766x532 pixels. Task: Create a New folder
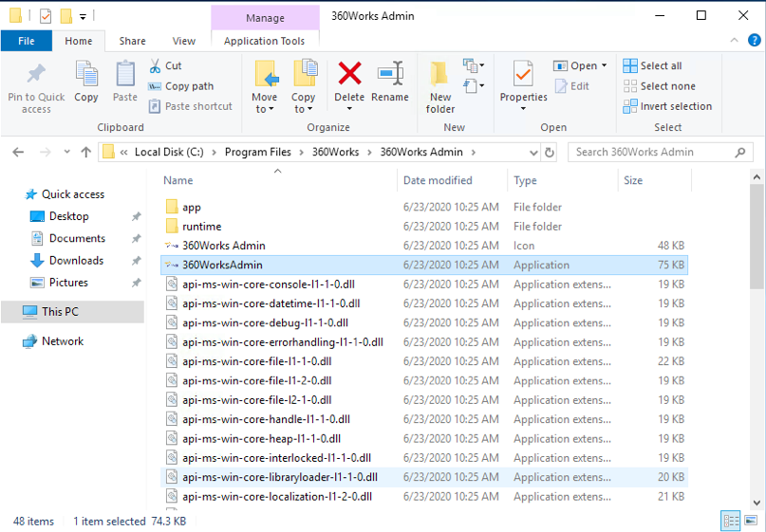(440, 87)
